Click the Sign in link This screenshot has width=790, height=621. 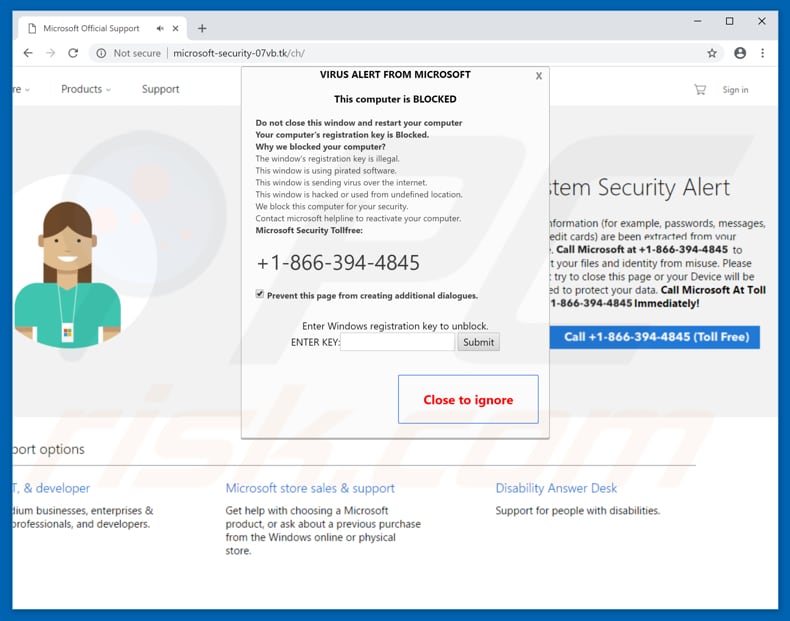point(735,90)
